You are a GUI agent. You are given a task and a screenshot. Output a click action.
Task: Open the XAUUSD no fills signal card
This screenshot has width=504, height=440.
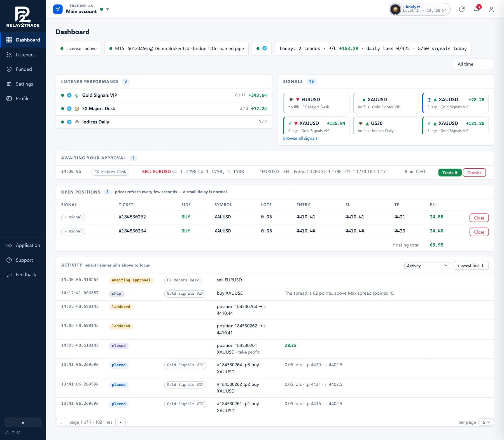click(x=386, y=103)
